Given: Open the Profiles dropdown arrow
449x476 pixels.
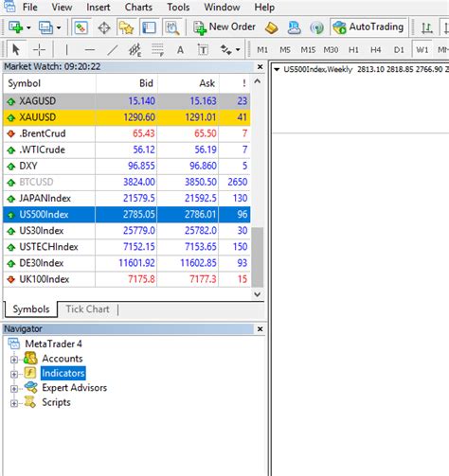Looking at the screenshot, I should pyautogui.click(x=59, y=28).
